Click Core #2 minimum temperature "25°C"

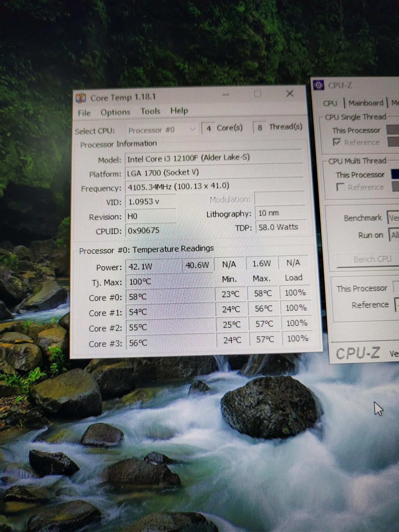(x=232, y=325)
